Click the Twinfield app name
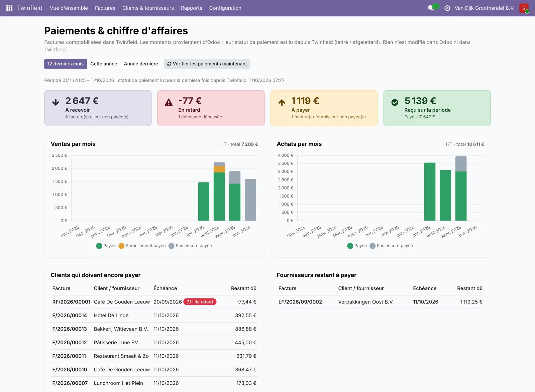 (x=30, y=8)
